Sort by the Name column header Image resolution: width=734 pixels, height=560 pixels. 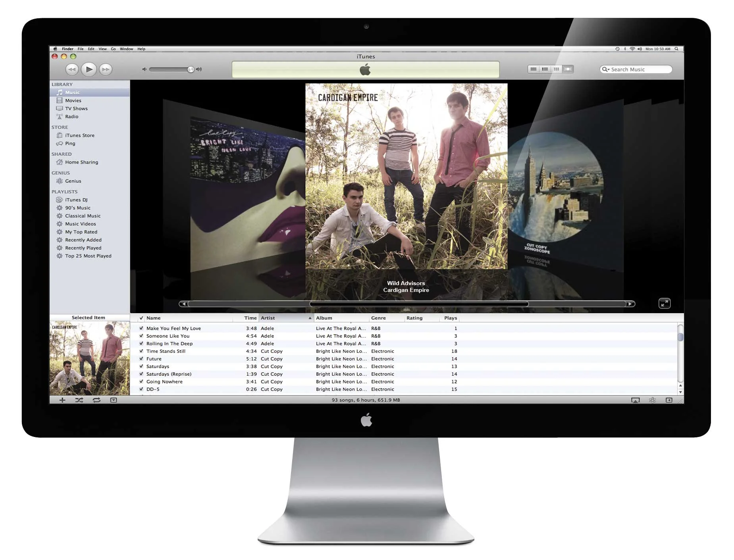[189, 318]
